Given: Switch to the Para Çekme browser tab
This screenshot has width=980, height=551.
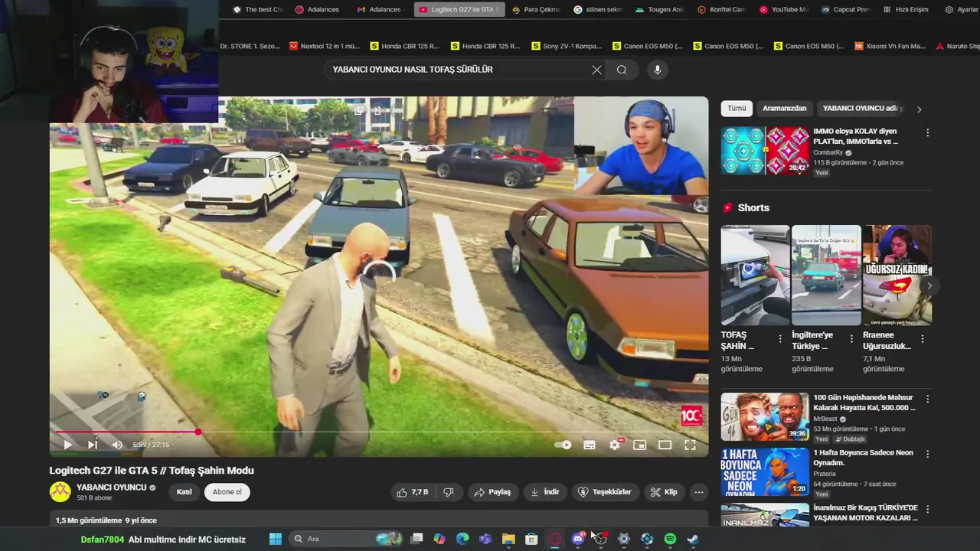Looking at the screenshot, I should click(536, 9).
